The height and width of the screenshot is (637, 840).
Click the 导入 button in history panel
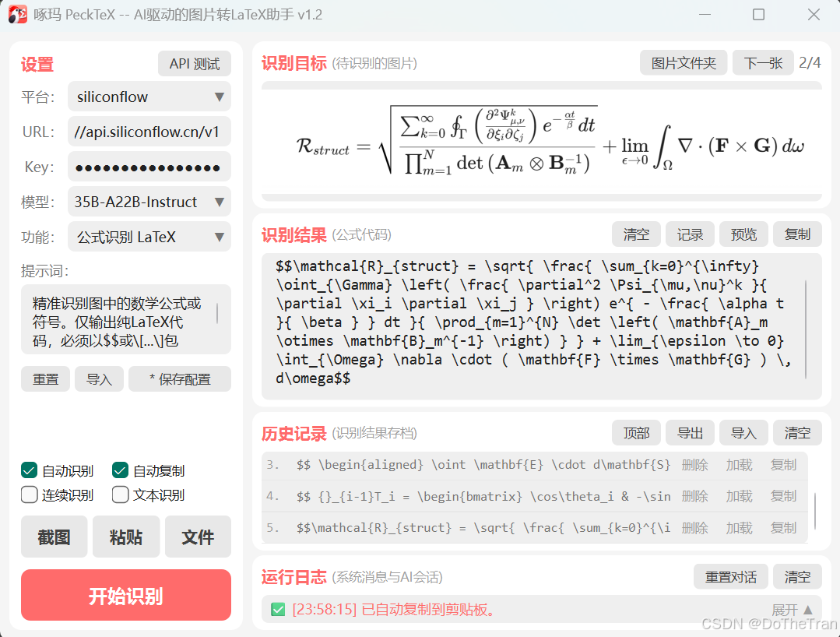743,432
